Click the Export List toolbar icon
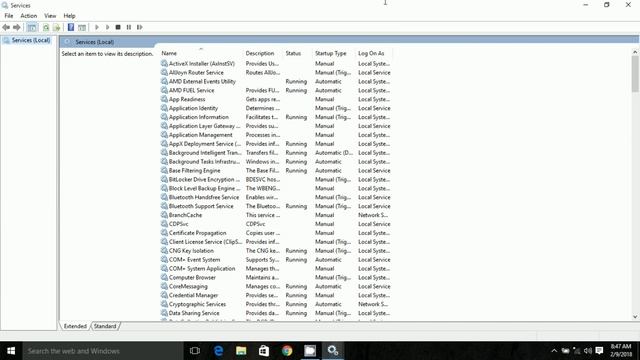The height and width of the screenshot is (360, 640). 57,27
